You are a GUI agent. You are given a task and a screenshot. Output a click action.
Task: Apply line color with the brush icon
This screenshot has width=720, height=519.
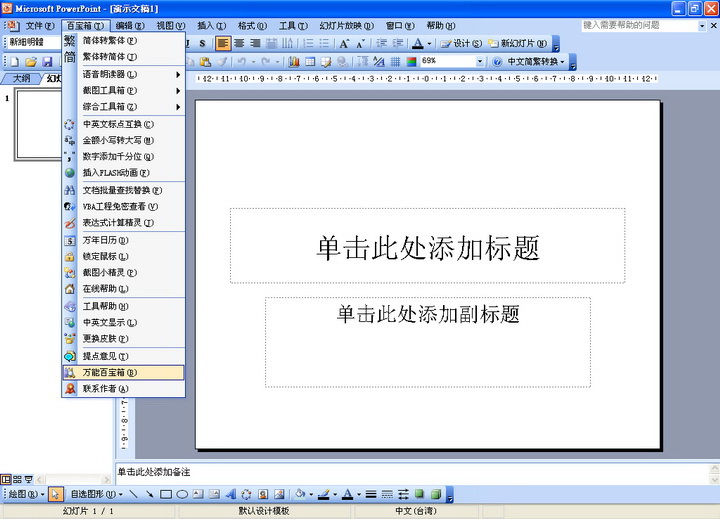pos(324,495)
